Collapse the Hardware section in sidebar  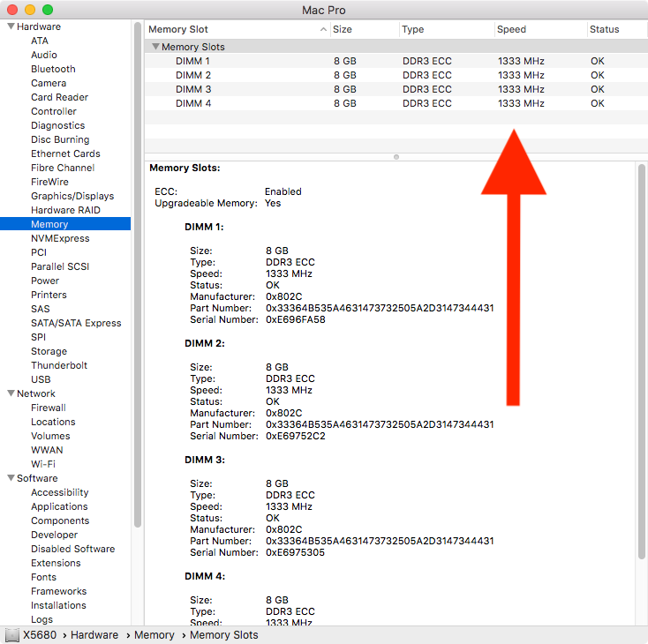click(11, 26)
